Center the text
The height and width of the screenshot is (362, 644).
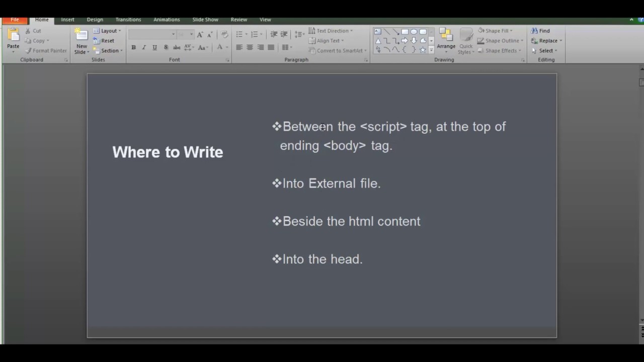(x=250, y=47)
